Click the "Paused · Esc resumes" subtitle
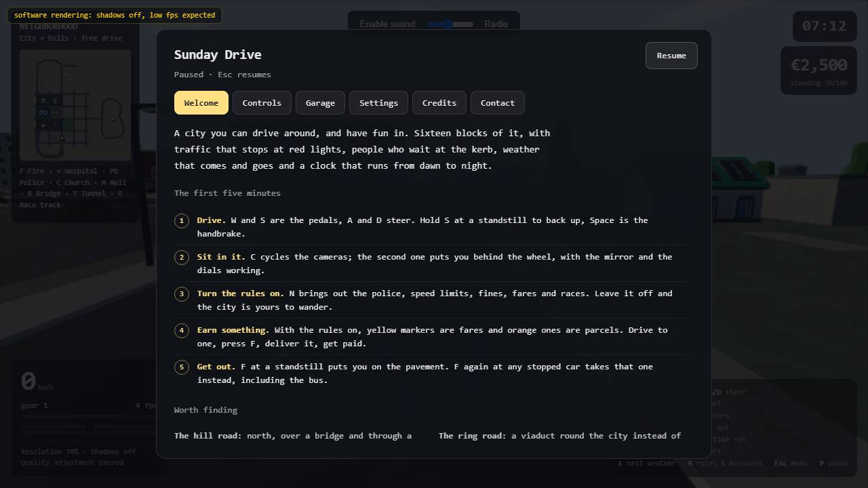Image resolution: width=868 pixels, height=488 pixels. [x=222, y=75]
